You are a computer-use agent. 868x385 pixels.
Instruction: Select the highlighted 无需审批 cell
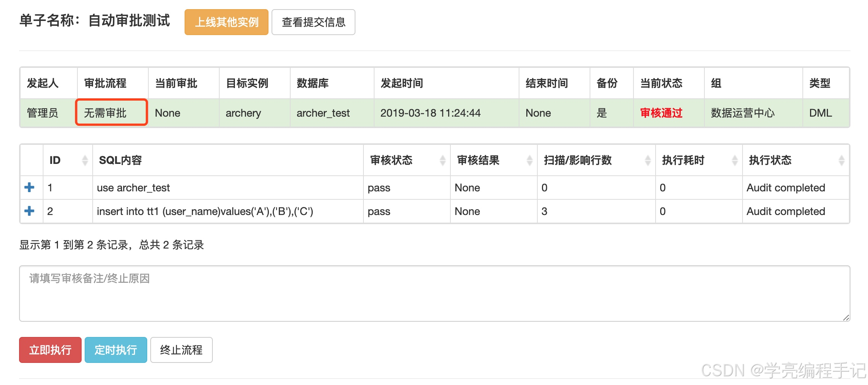point(111,113)
